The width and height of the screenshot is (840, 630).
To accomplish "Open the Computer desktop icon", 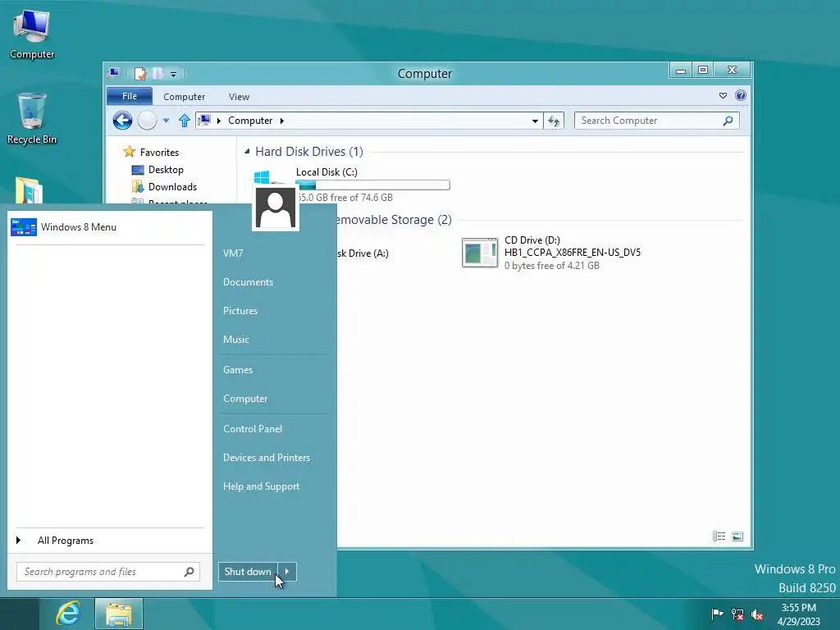I will 32,34.
